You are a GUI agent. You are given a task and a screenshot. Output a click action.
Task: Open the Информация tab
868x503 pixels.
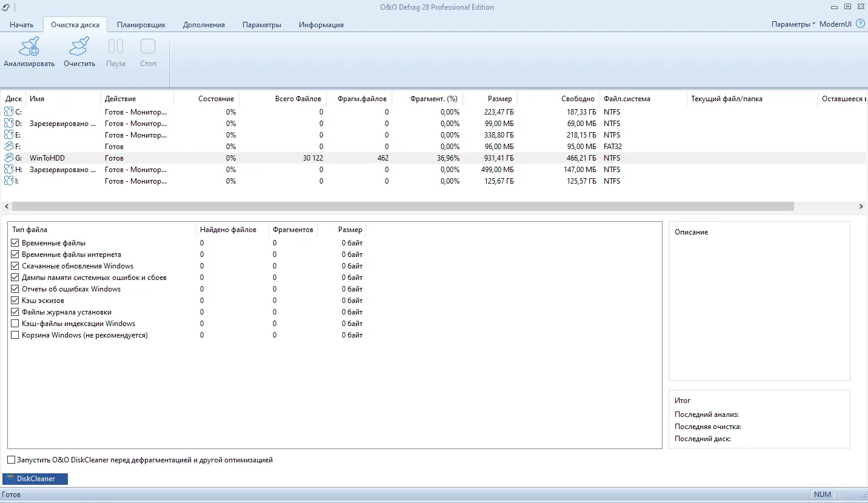point(321,25)
